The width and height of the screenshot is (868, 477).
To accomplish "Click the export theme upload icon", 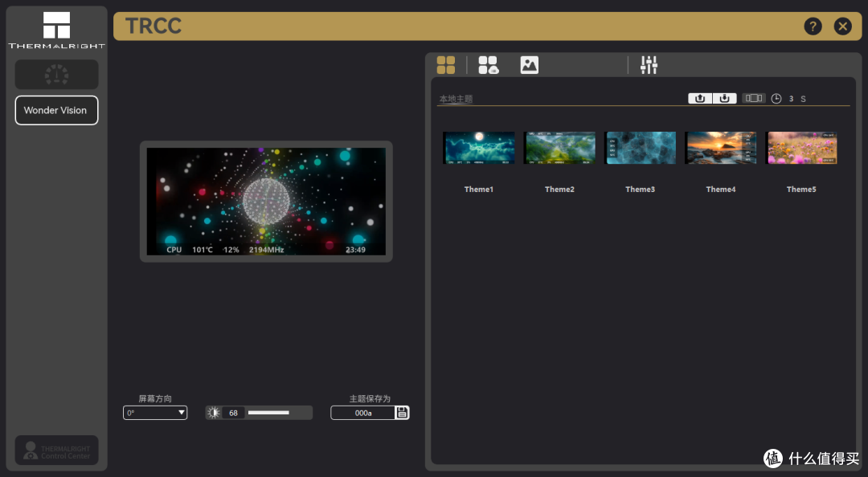I will point(700,99).
